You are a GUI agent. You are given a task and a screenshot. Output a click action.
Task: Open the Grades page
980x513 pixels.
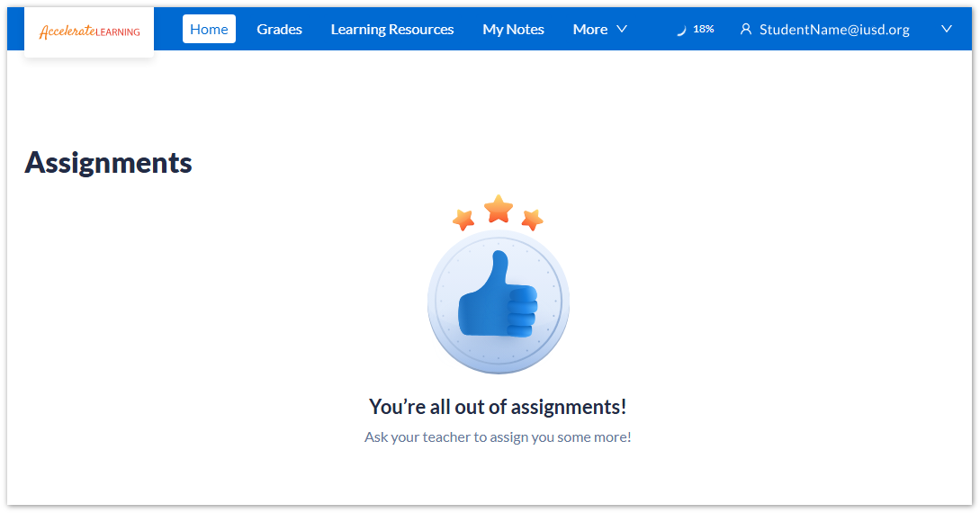279,30
